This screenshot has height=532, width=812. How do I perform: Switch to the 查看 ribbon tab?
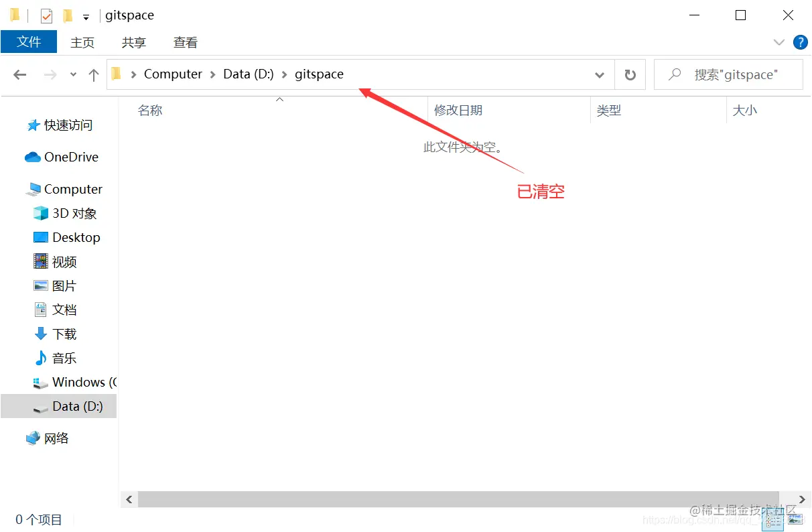(x=186, y=42)
